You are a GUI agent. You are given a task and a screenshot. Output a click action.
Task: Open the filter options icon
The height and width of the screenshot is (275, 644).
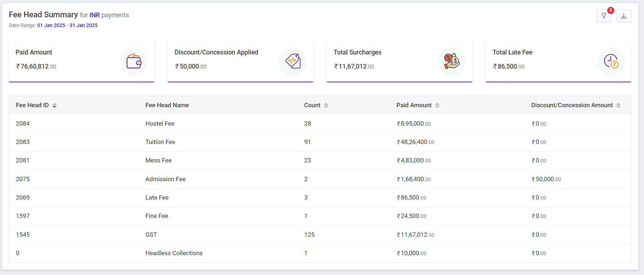coord(604,16)
